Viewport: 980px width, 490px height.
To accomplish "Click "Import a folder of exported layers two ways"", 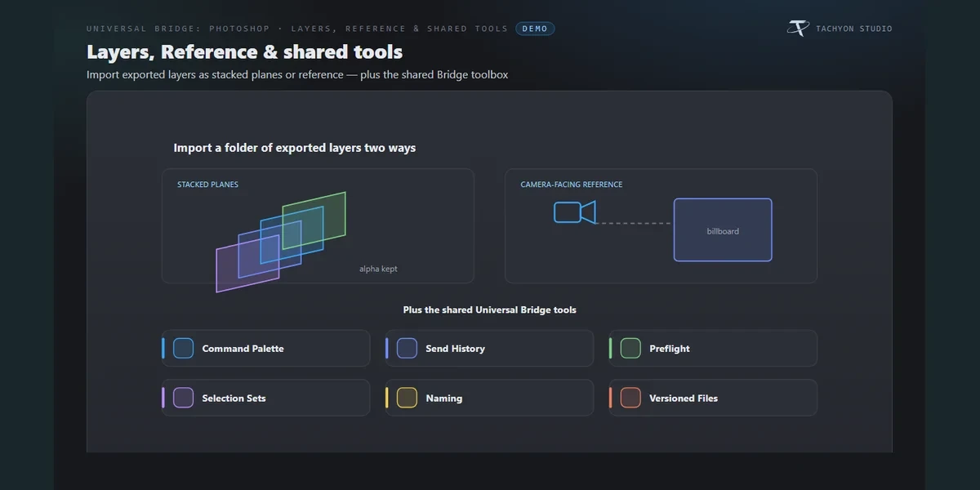I will 295,148.
